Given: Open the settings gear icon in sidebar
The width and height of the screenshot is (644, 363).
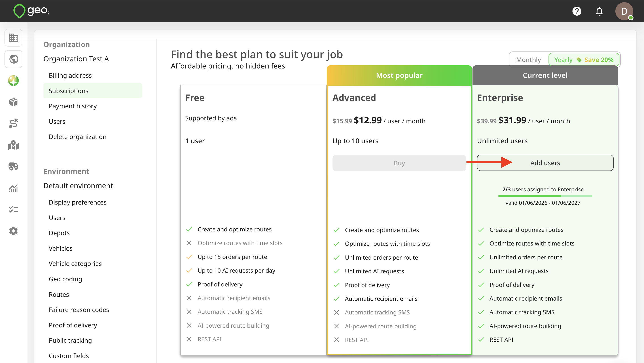Looking at the screenshot, I should click(13, 231).
